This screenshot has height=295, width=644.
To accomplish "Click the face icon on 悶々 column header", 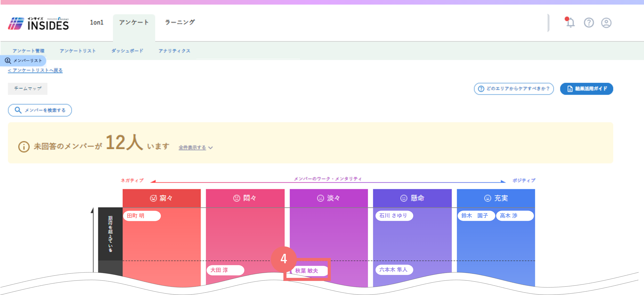I will pyautogui.click(x=236, y=198).
